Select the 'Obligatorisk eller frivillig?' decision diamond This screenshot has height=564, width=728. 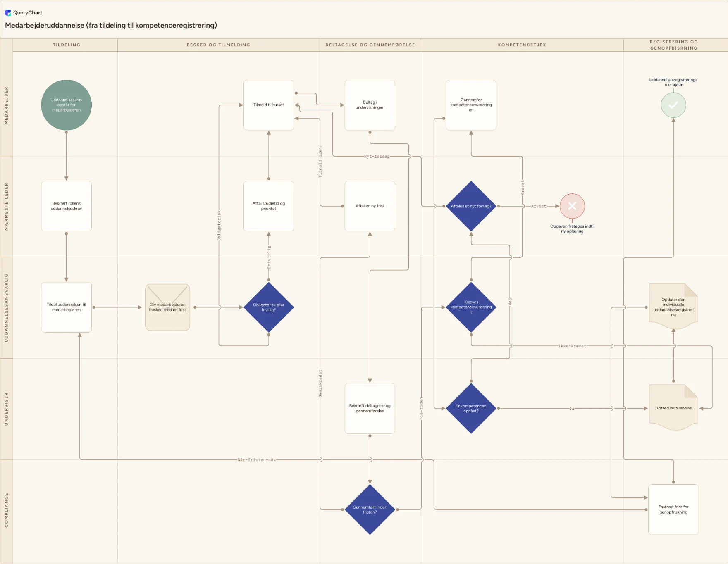[x=269, y=307]
